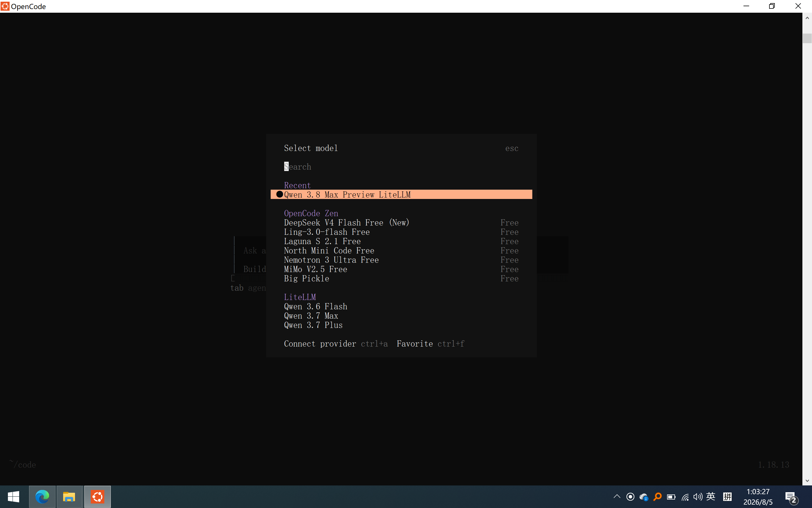This screenshot has width=812, height=508.
Task: Click the scrollbar down arrow
Action: tap(807, 481)
